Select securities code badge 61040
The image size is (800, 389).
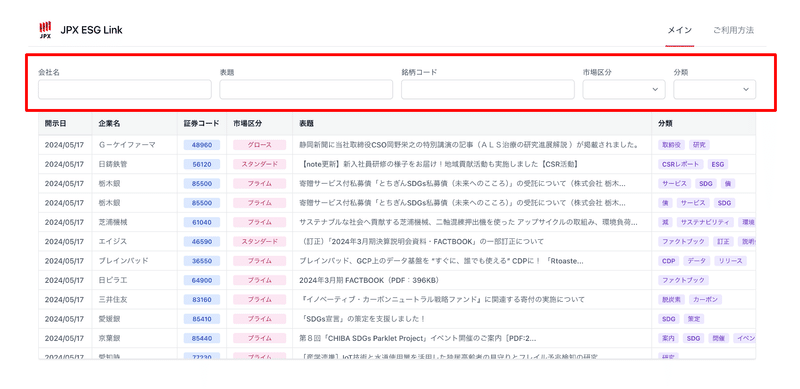pos(202,223)
